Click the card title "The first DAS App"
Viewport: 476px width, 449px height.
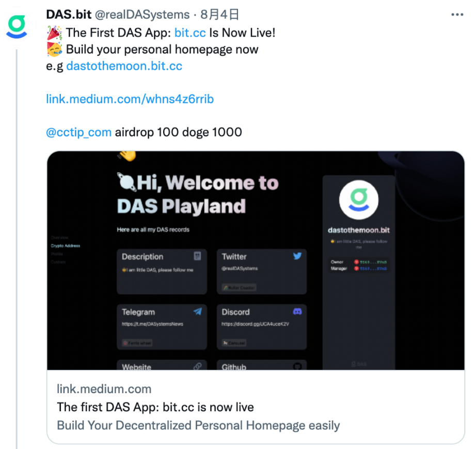coord(155,407)
